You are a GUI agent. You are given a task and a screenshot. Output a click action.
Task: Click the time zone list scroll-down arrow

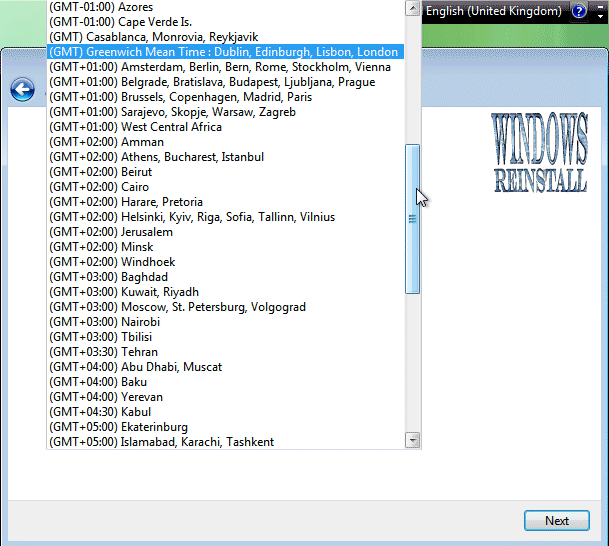[x=412, y=439]
